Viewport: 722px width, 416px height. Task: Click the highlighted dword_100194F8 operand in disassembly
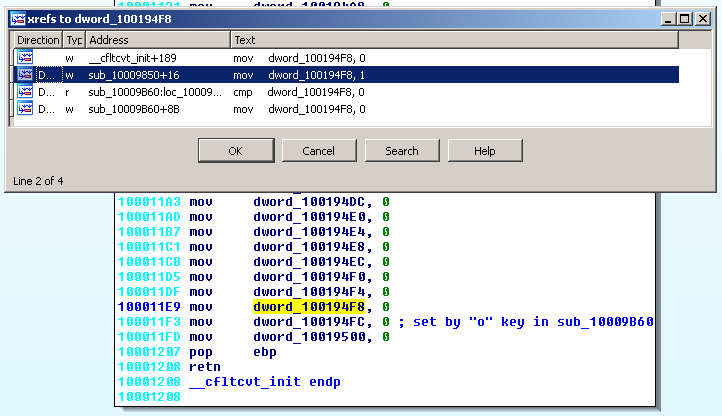tap(307, 306)
